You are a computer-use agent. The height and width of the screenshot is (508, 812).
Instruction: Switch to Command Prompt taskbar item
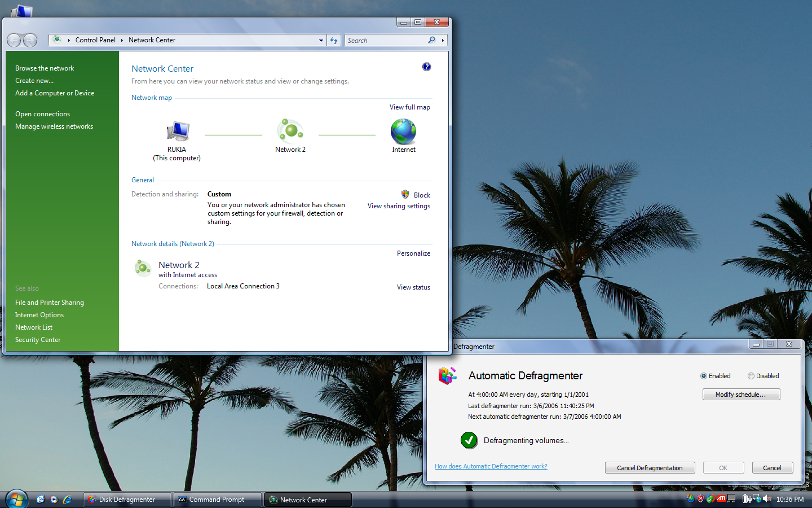217,500
